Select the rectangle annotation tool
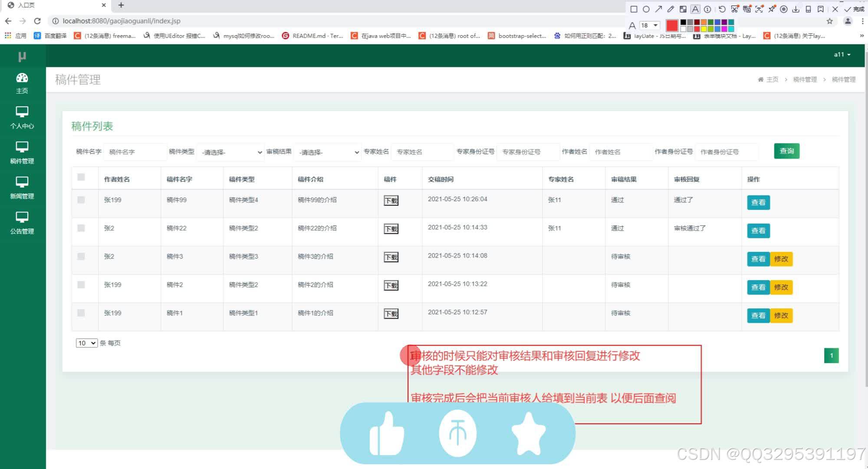Image resolution: width=868 pixels, height=469 pixels. pyautogui.click(x=634, y=9)
